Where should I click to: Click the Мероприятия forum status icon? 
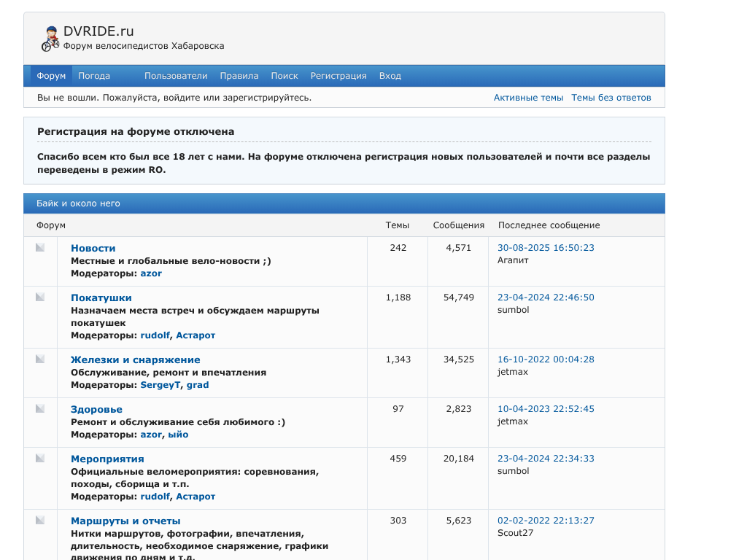(40, 459)
